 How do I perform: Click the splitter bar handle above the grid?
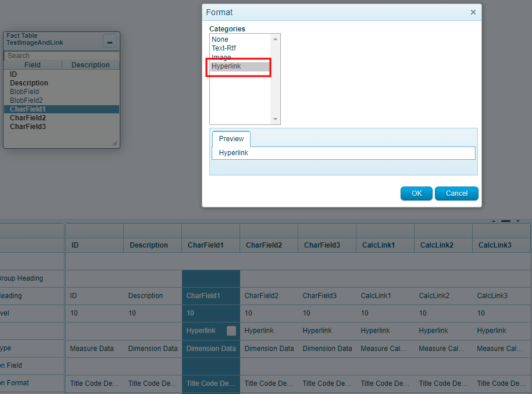pyautogui.click(x=506, y=221)
